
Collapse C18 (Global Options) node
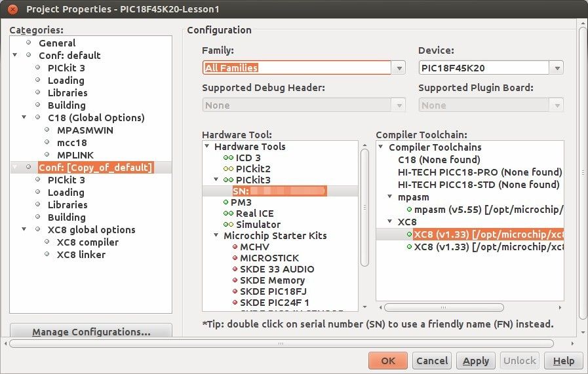pos(24,117)
